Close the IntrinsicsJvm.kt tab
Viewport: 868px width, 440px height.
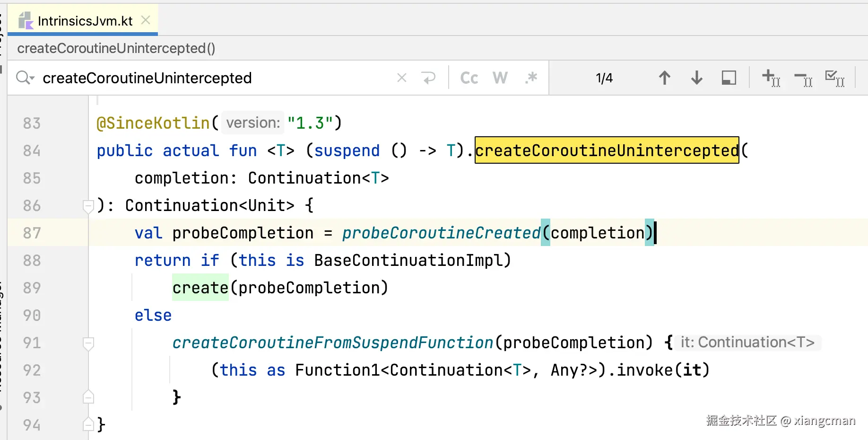pyautogui.click(x=146, y=20)
